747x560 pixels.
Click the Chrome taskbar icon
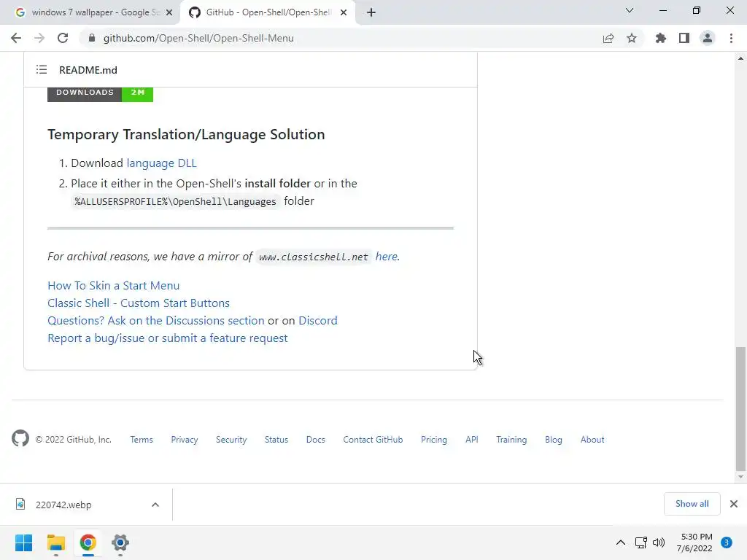[x=88, y=542]
